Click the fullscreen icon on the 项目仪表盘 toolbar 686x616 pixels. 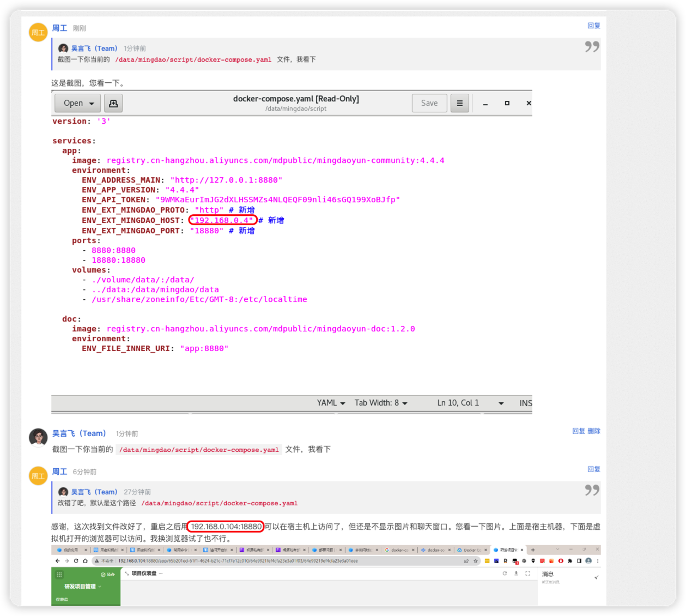pos(527,573)
